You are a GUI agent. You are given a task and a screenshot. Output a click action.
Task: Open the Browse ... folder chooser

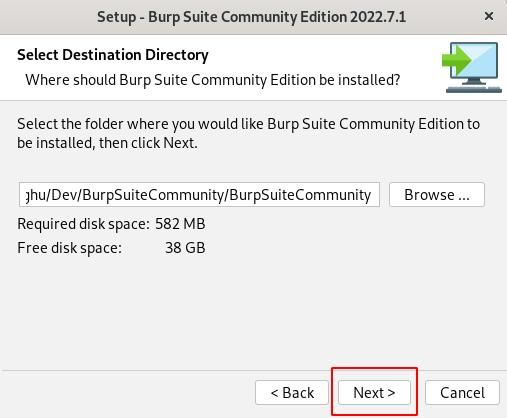pyautogui.click(x=437, y=195)
